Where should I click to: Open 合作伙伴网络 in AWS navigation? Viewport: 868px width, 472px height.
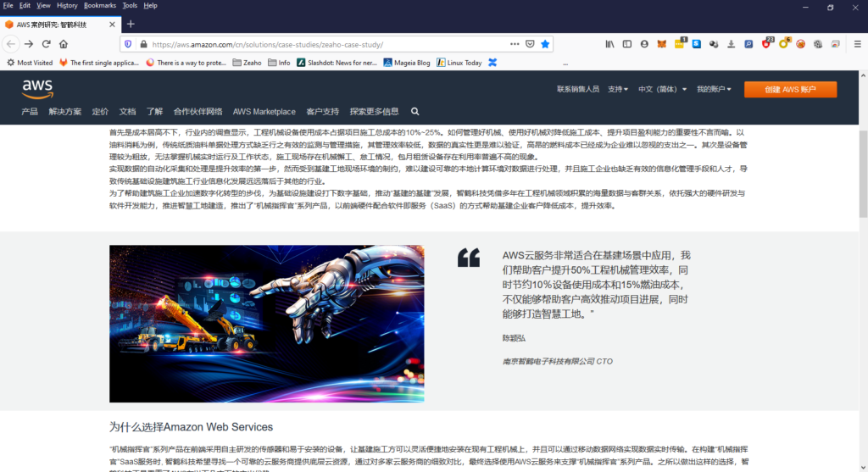click(198, 112)
